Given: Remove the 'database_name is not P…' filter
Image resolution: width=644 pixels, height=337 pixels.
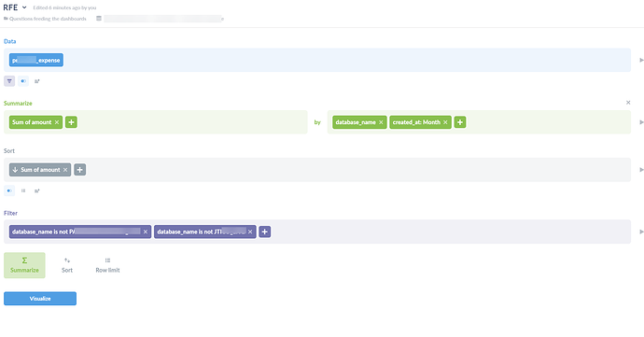Looking at the screenshot, I should (x=146, y=232).
